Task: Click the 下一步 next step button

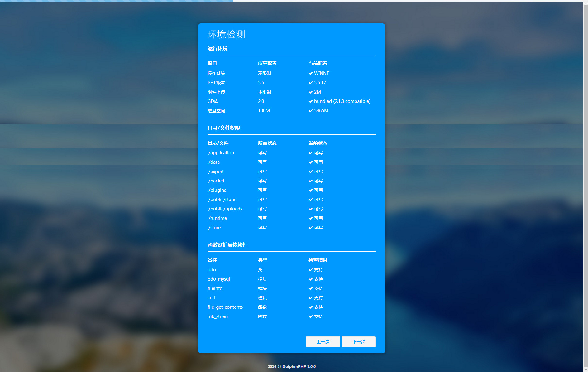Action: (x=359, y=342)
